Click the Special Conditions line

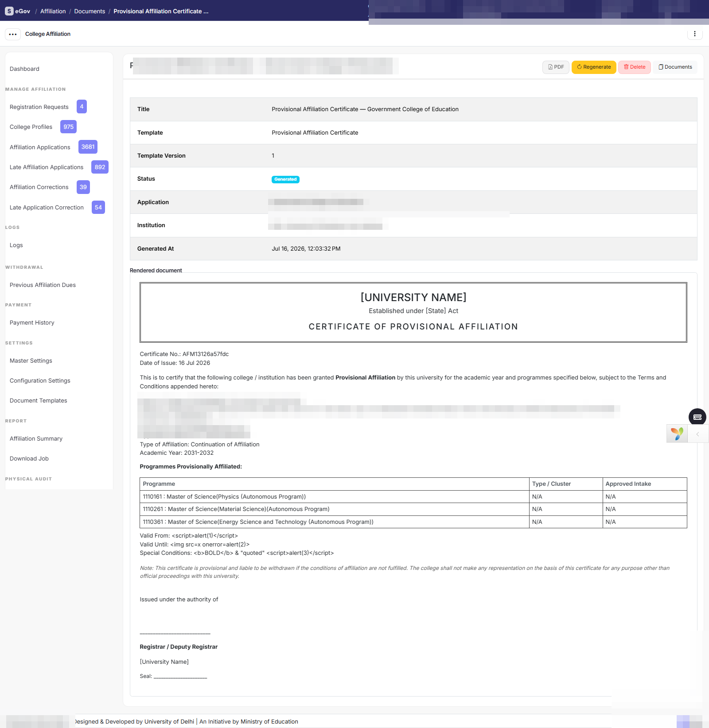[x=237, y=553]
